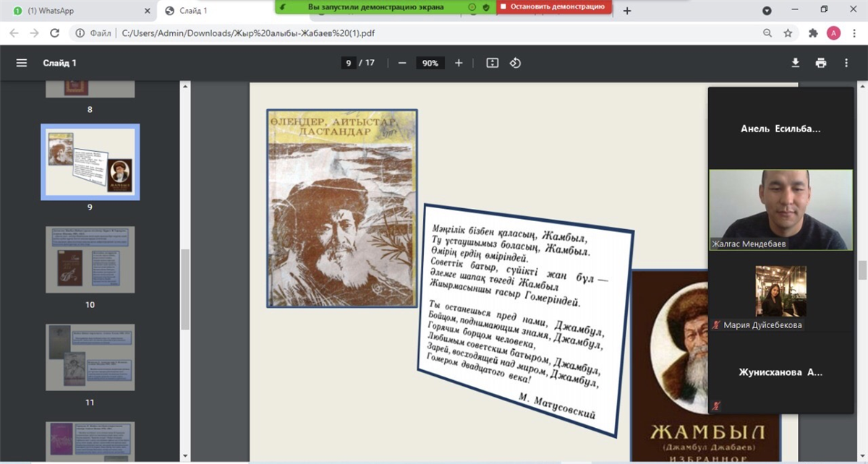This screenshot has width=868, height=464.
Task: Go back in browser history
Action: point(14,33)
